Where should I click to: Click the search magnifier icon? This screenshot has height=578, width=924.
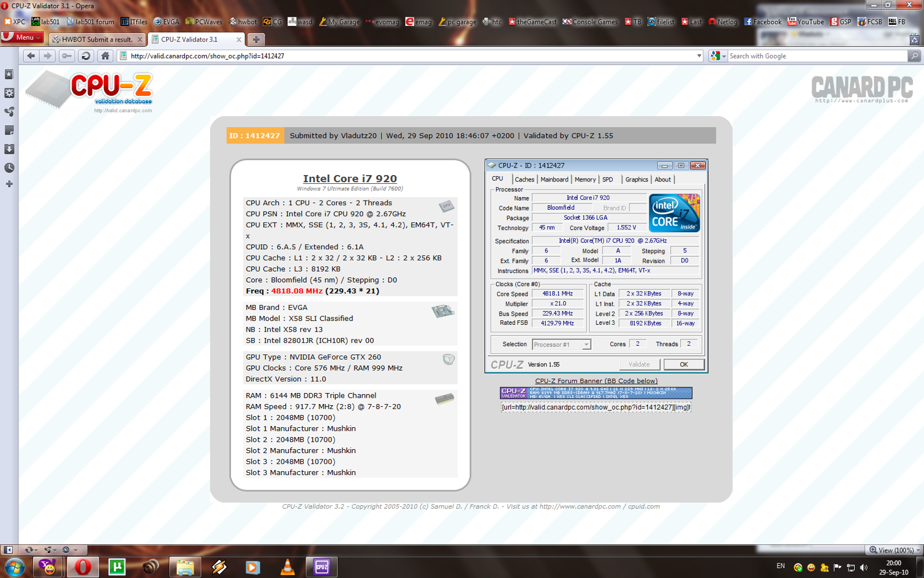click(914, 56)
